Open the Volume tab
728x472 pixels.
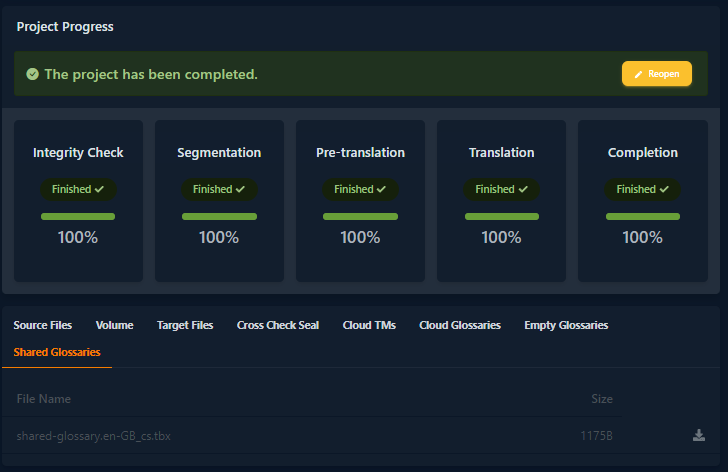click(114, 325)
